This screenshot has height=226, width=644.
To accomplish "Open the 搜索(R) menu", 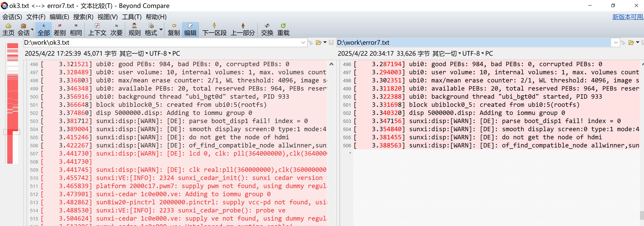I will tap(83, 17).
